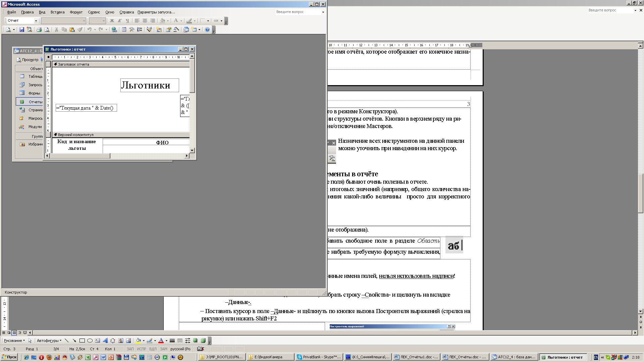Click the Code editor icon
The image size is (644, 362).
click(x=159, y=29)
